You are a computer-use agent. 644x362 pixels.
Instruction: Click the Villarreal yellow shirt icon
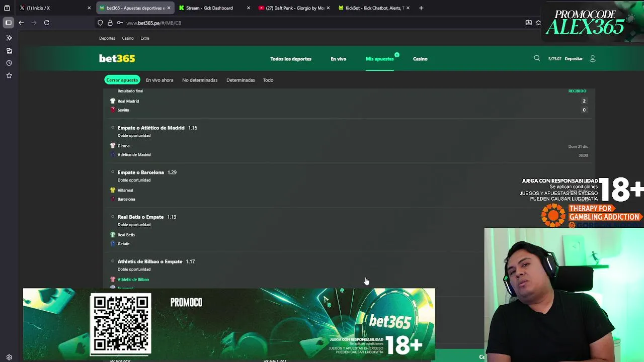[113, 190]
